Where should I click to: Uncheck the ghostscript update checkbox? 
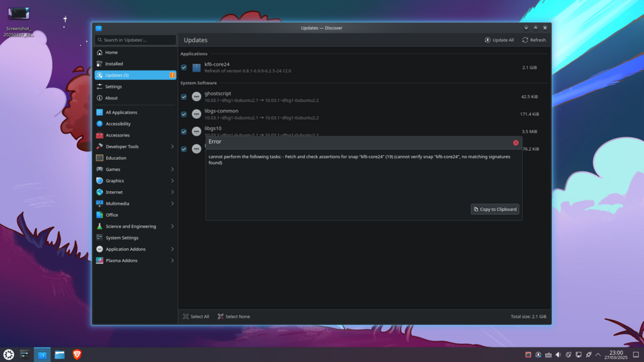click(184, 97)
